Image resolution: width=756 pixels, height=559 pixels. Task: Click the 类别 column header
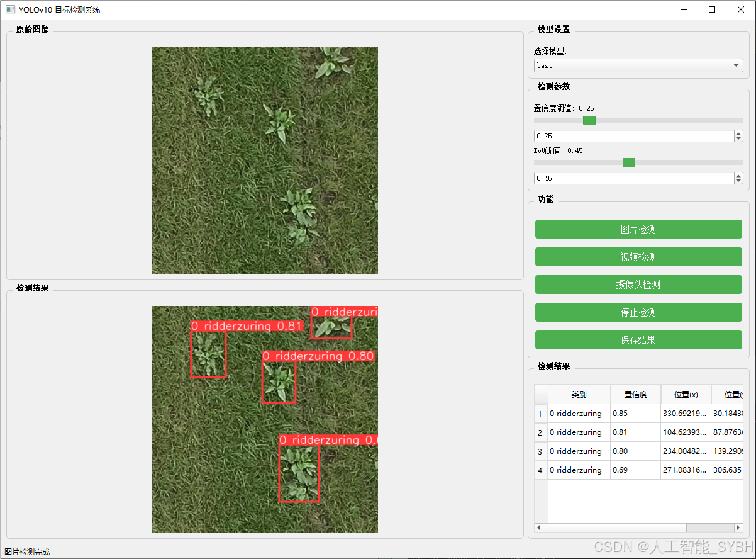579,395
